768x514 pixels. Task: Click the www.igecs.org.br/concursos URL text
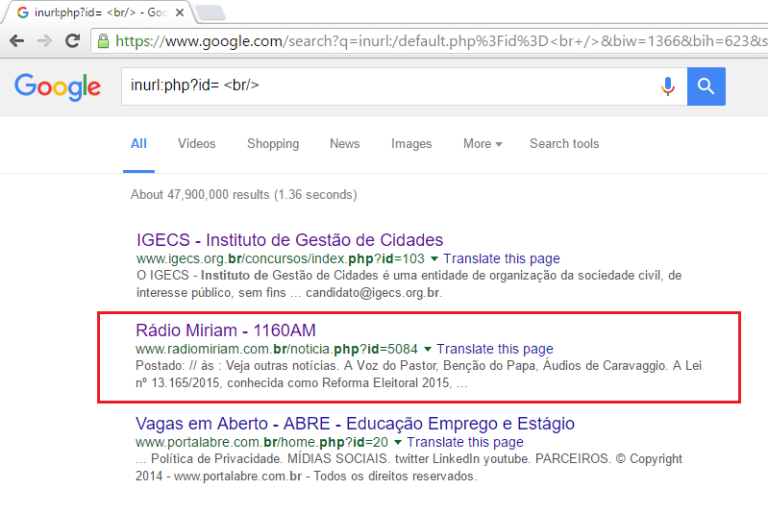point(280,259)
